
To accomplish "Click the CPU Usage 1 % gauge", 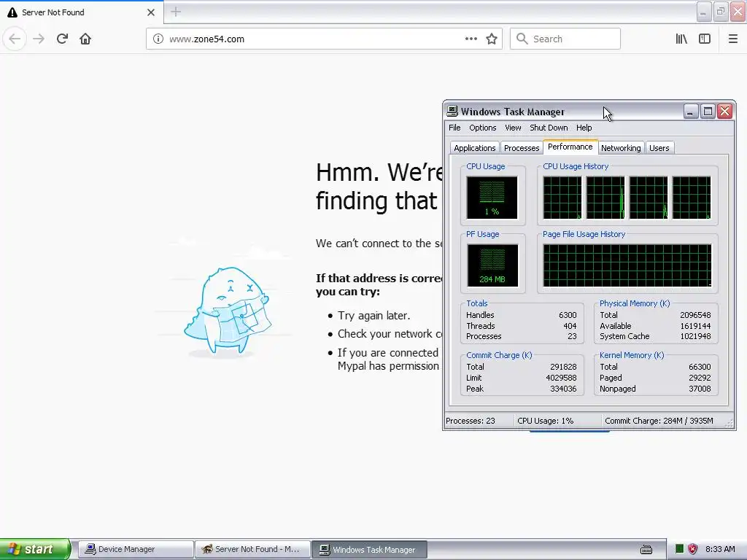I will [492, 198].
